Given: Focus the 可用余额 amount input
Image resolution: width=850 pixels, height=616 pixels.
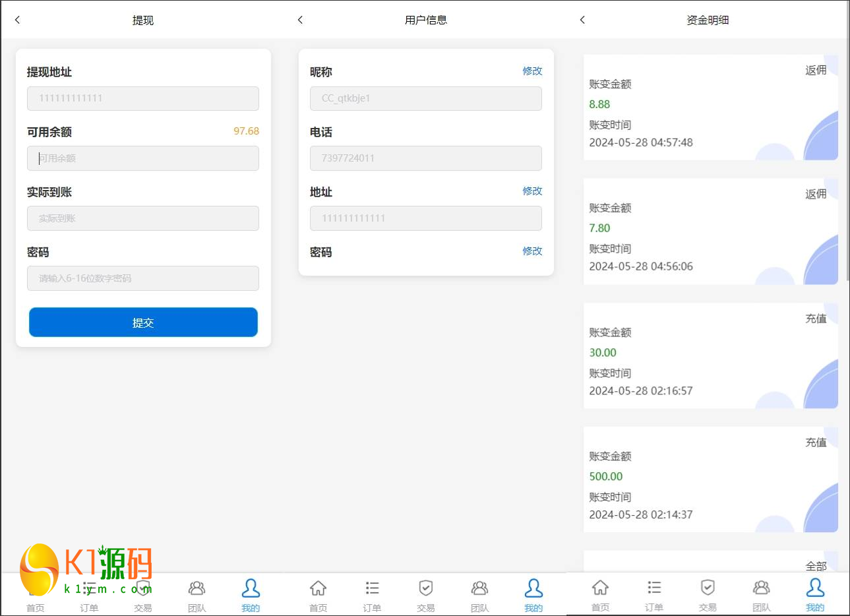Looking at the screenshot, I should coord(143,158).
